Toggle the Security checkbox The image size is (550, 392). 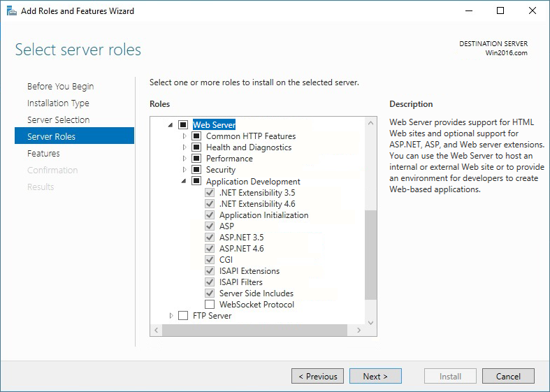[x=196, y=170]
